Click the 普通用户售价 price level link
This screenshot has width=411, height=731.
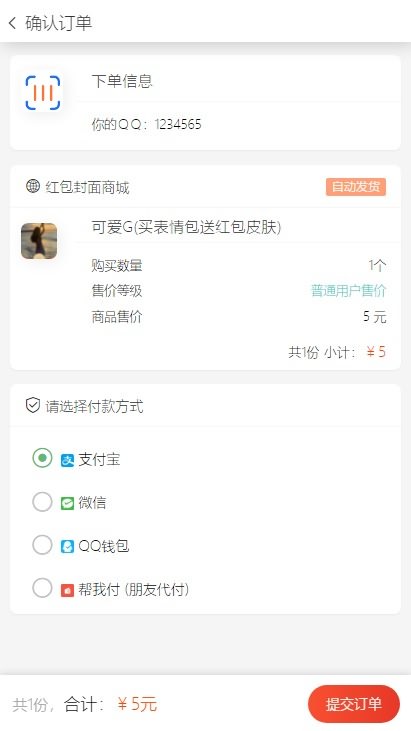349,291
